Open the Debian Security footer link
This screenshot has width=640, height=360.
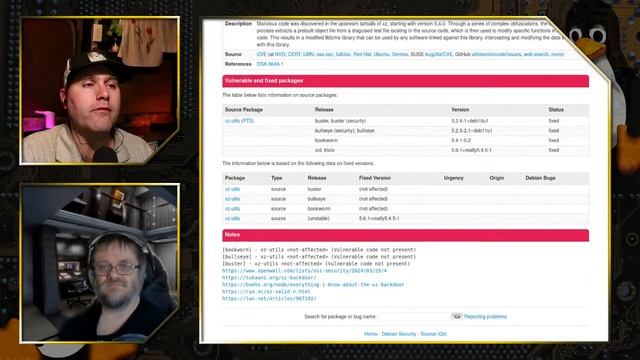[399, 334]
